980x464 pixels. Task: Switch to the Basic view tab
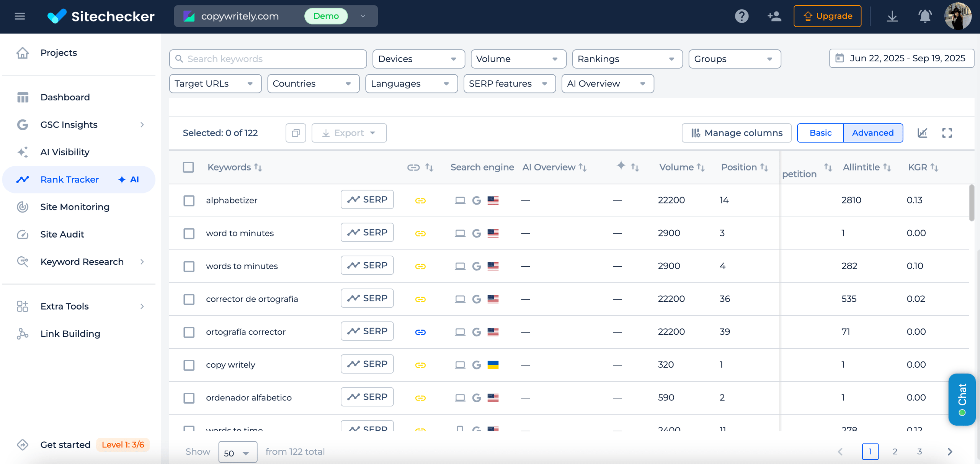[820, 133]
